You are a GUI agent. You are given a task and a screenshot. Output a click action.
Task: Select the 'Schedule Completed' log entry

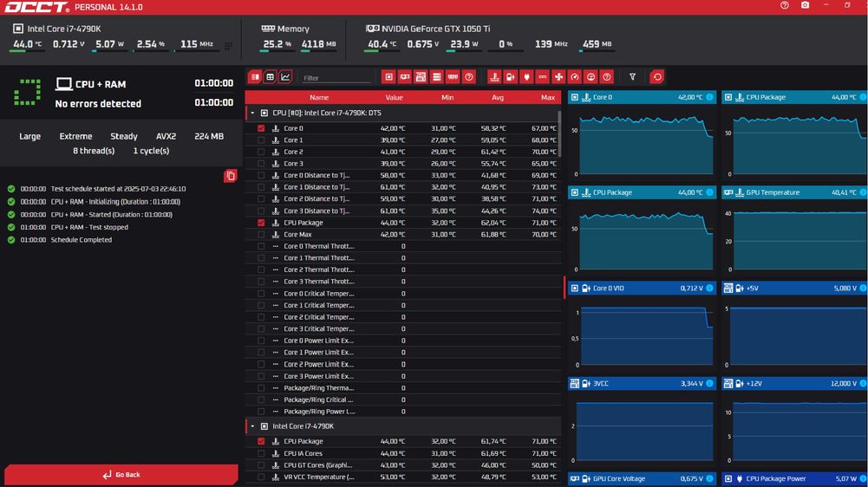81,240
